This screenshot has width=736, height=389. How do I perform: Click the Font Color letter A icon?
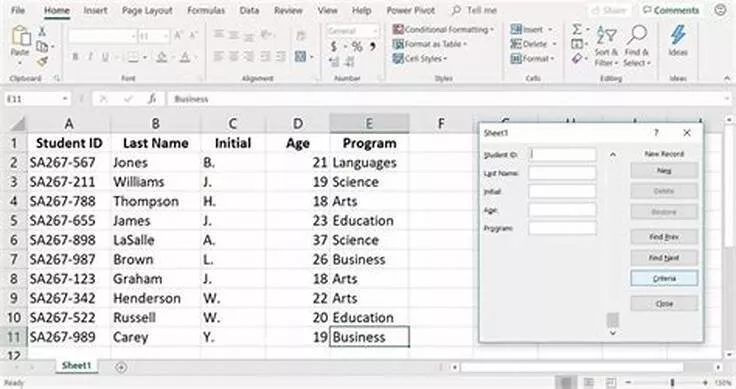pyautogui.click(x=185, y=57)
